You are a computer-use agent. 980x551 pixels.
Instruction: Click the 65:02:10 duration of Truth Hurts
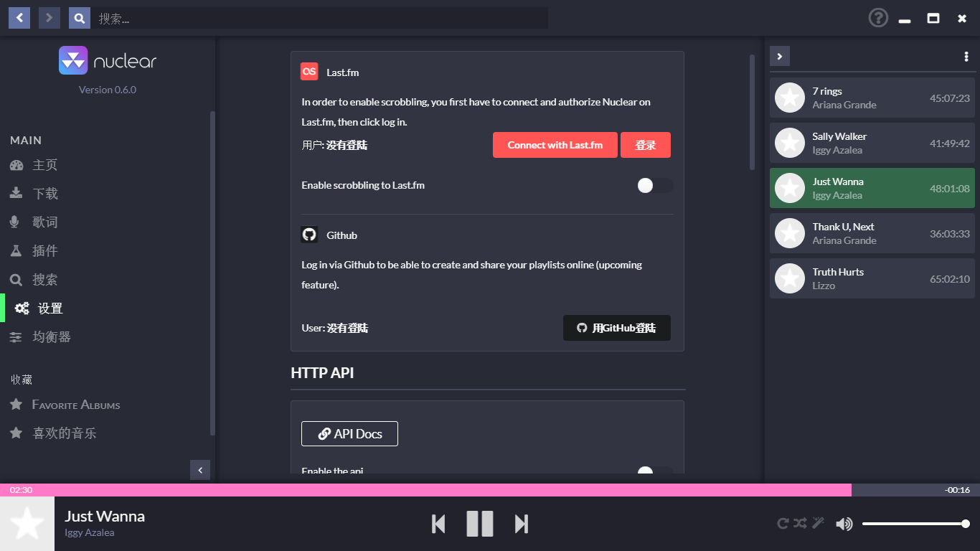point(950,279)
